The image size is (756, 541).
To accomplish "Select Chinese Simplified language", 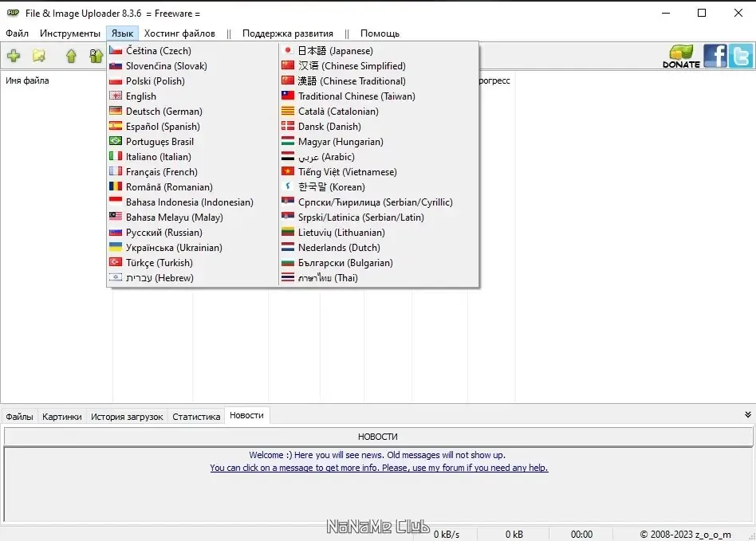I will [x=379, y=65].
